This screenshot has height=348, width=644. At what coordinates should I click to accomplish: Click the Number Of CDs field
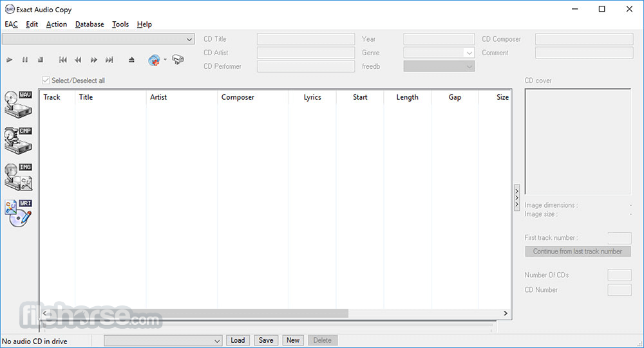tap(620, 275)
